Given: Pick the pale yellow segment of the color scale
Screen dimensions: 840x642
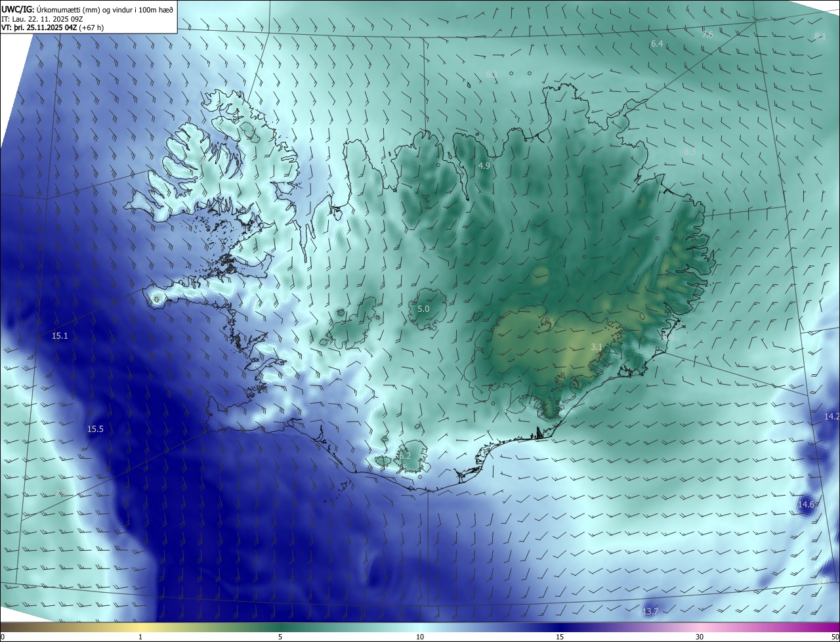Looking at the screenshot, I should 140,627.
